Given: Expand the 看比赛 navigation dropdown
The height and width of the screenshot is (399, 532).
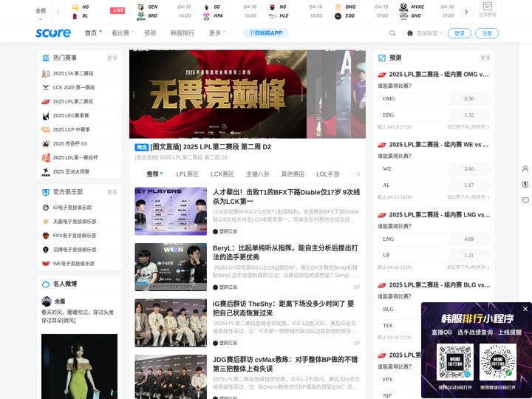Looking at the screenshot, I should 123,33.
